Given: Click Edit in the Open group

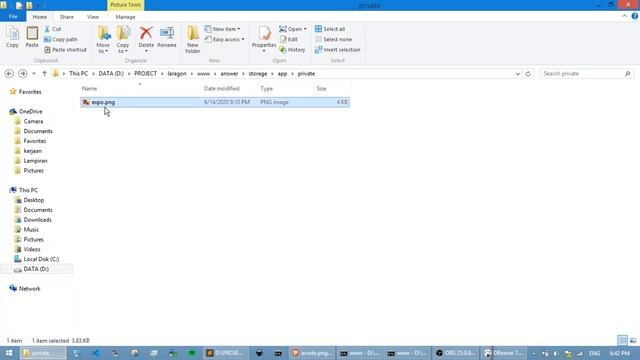Looking at the screenshot, I should coord(289,39).
